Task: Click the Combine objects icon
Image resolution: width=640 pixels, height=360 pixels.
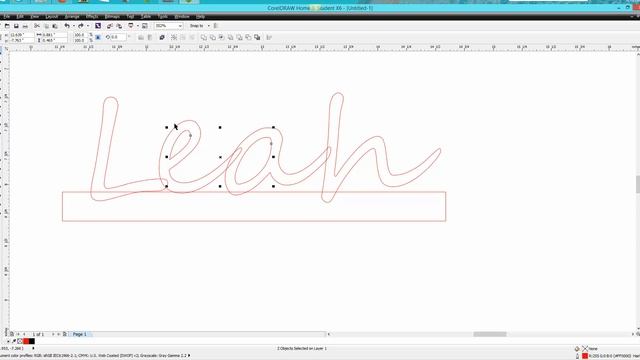Action: (x=162, y=38)
